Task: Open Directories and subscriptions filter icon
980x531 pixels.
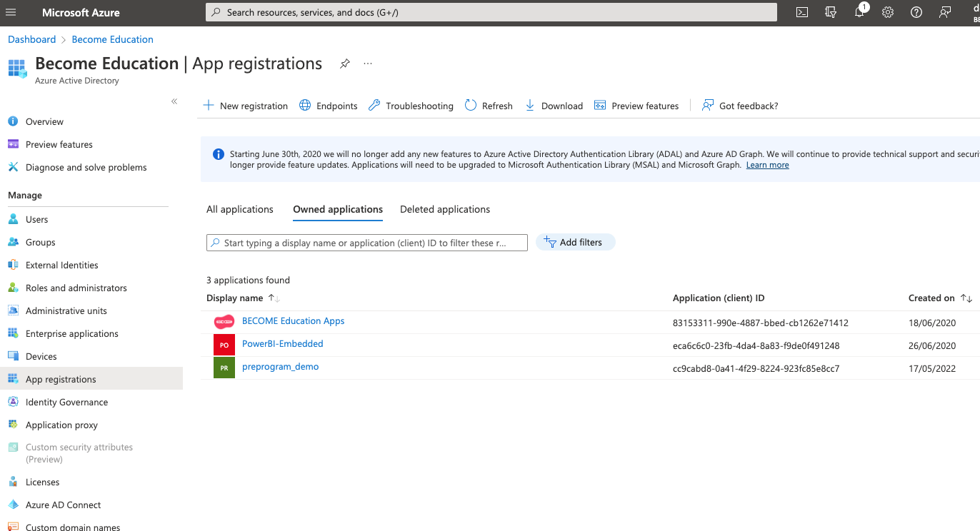Action: [831, 12]
